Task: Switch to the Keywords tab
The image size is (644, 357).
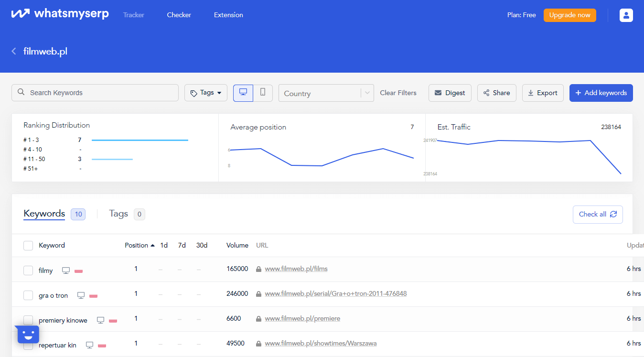Action: point(44,214)
